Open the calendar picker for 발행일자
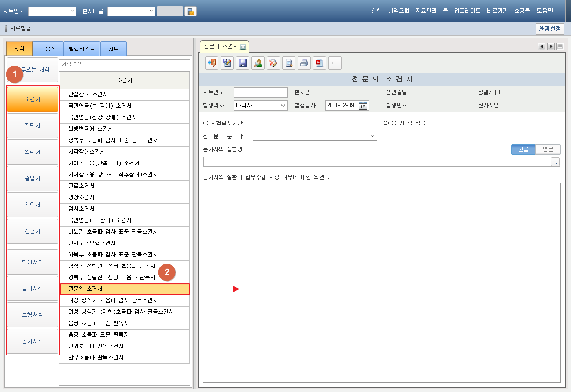The height and width of the screenshot is (392, 571). coord(363,106)
